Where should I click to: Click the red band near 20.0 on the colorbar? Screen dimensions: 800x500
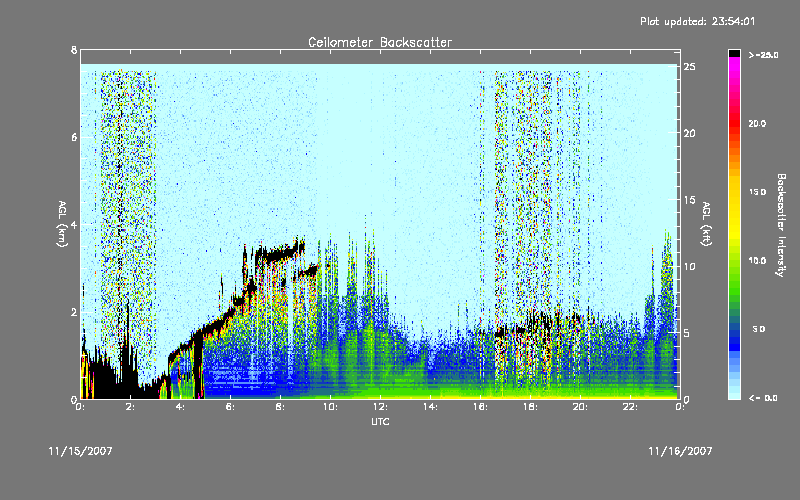pos(734,122)
